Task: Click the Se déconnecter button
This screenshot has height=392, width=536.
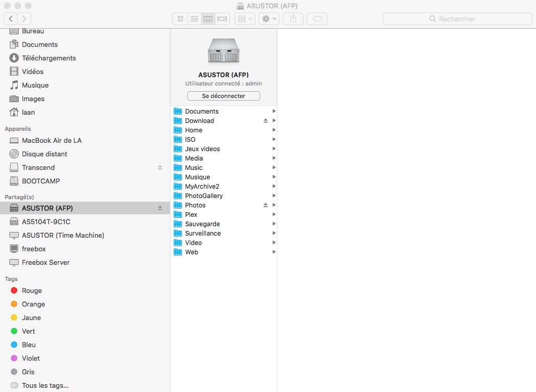Action: [x=224, y=96]
